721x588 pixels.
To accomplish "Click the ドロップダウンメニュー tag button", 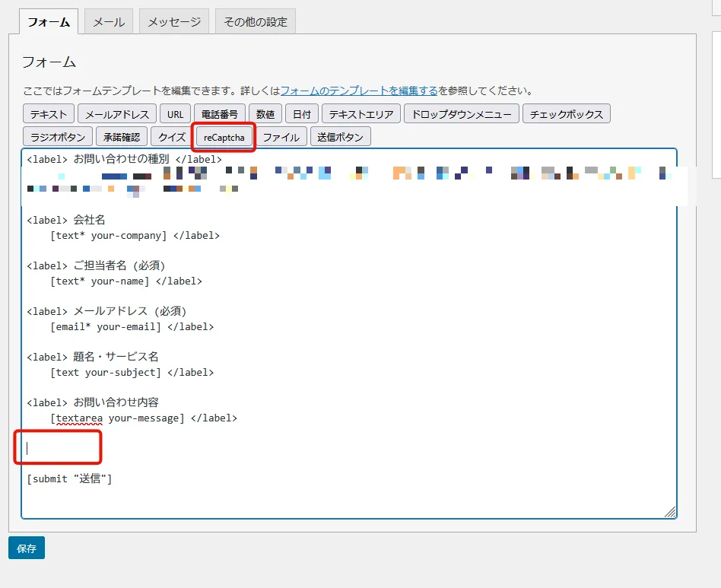I will tap(462, 114).
